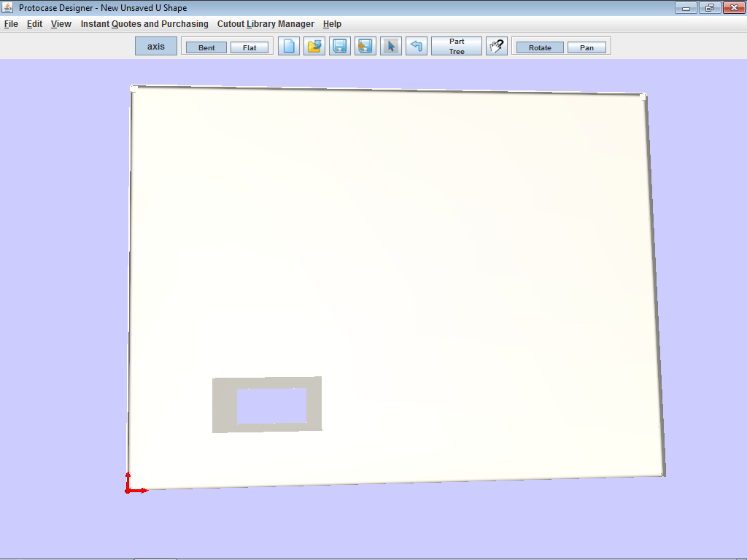Close the Protocase Designer window
Image resolution: width=747 pixels, height=560 pixels.
tap(734, 7)
